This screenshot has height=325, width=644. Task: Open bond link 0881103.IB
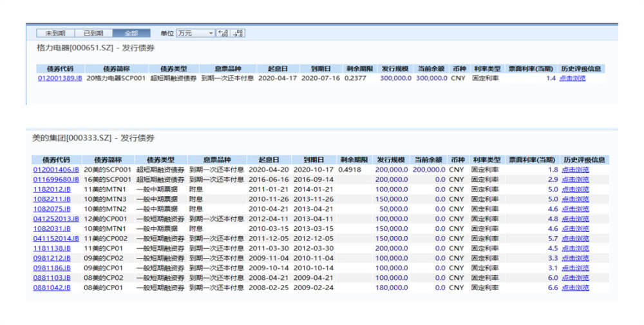tap(52, 278)
